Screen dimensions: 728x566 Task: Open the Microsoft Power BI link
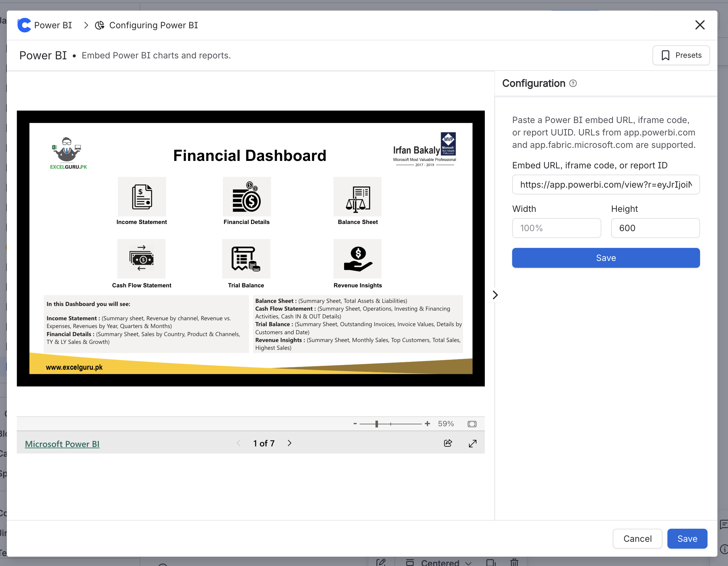point(62,444)
